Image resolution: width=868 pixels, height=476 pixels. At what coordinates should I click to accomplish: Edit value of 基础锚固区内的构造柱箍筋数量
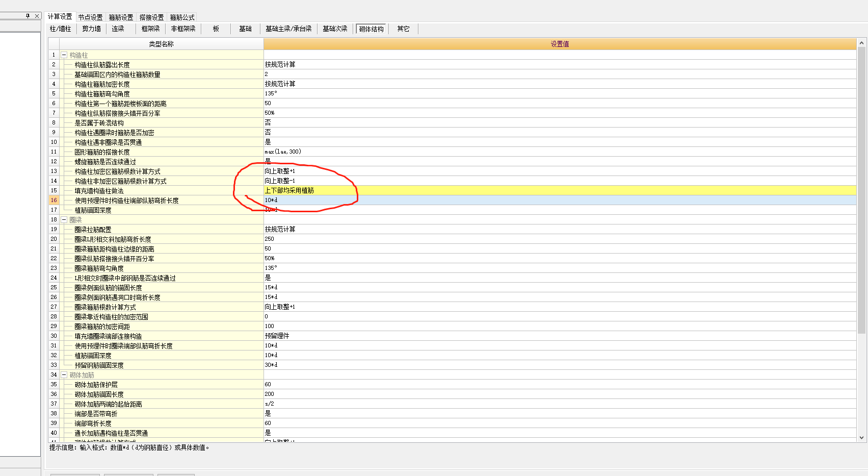[x=560, y=74]
